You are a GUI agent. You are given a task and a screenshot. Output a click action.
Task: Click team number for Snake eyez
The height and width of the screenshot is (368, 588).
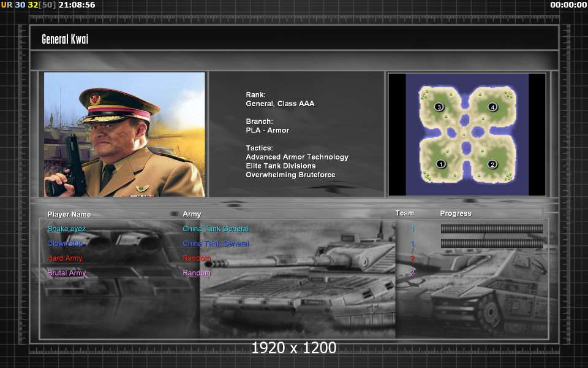[x=412, y=229]
